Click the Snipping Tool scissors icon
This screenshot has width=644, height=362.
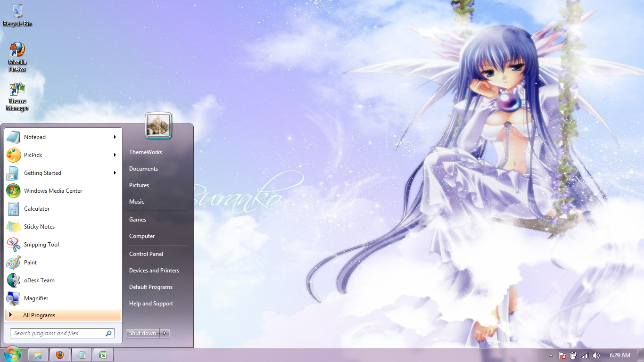tap(13, 245)
